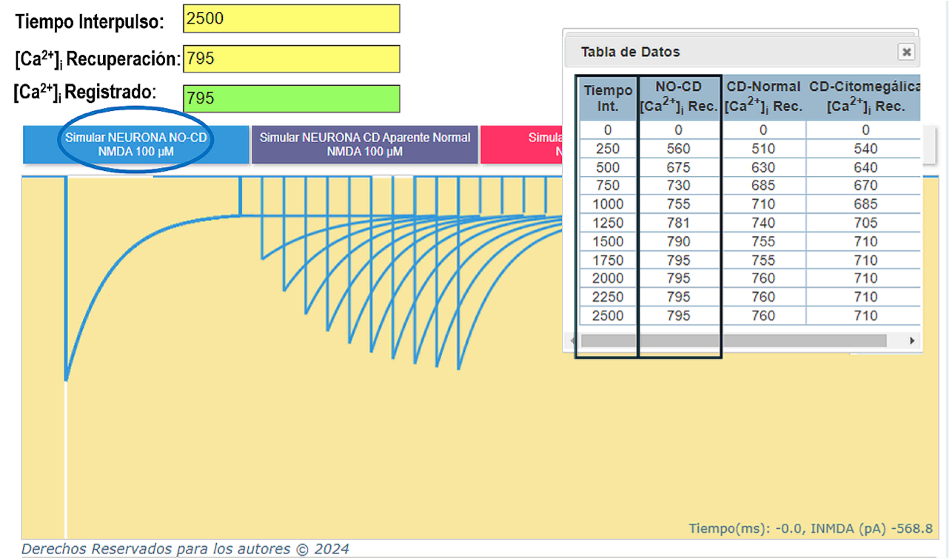
Task: Click the CD-Normal value 740 cell
Action: 763,223
